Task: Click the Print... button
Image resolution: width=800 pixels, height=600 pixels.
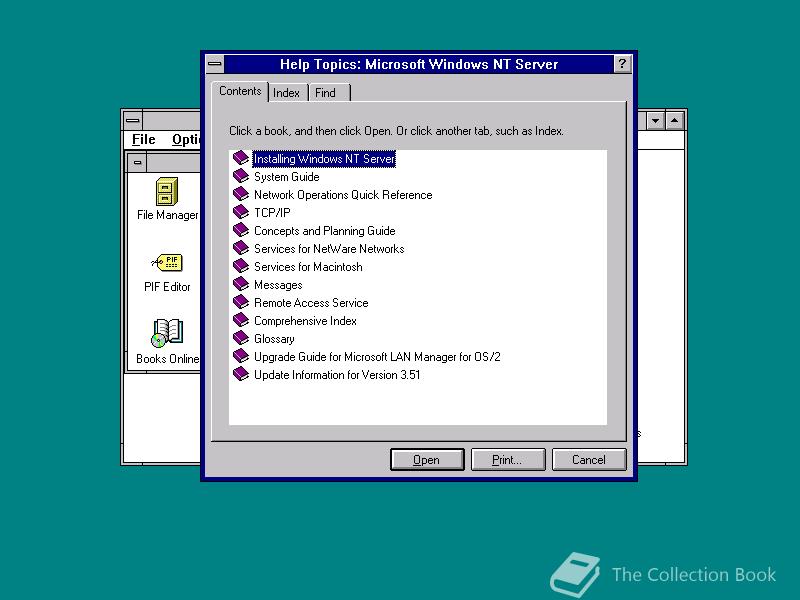Action: (508, 460)
